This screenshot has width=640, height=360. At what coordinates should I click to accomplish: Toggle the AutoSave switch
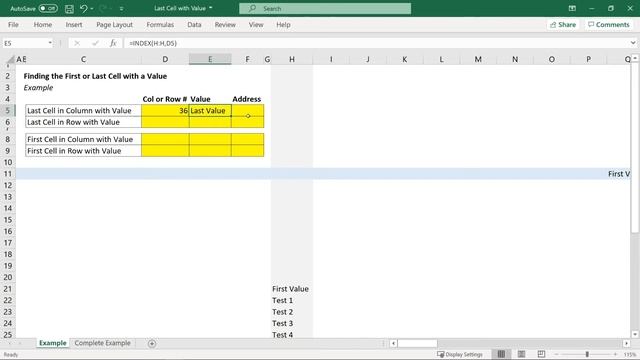(48, 8)
